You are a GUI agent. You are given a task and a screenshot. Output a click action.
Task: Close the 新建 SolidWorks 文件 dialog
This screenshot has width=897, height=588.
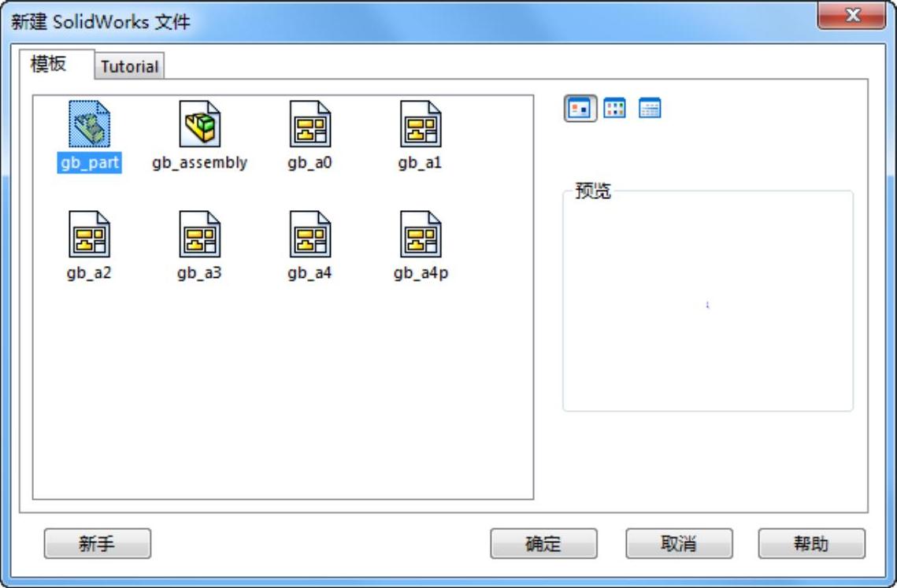tap(852, 15)
